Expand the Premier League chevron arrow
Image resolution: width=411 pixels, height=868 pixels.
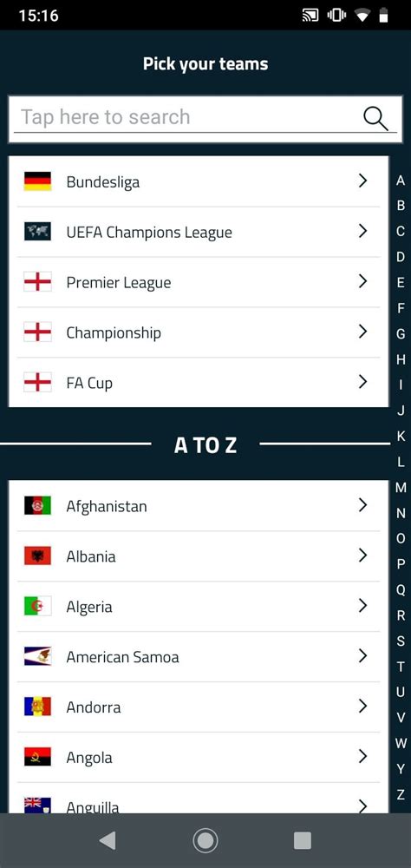362,281
